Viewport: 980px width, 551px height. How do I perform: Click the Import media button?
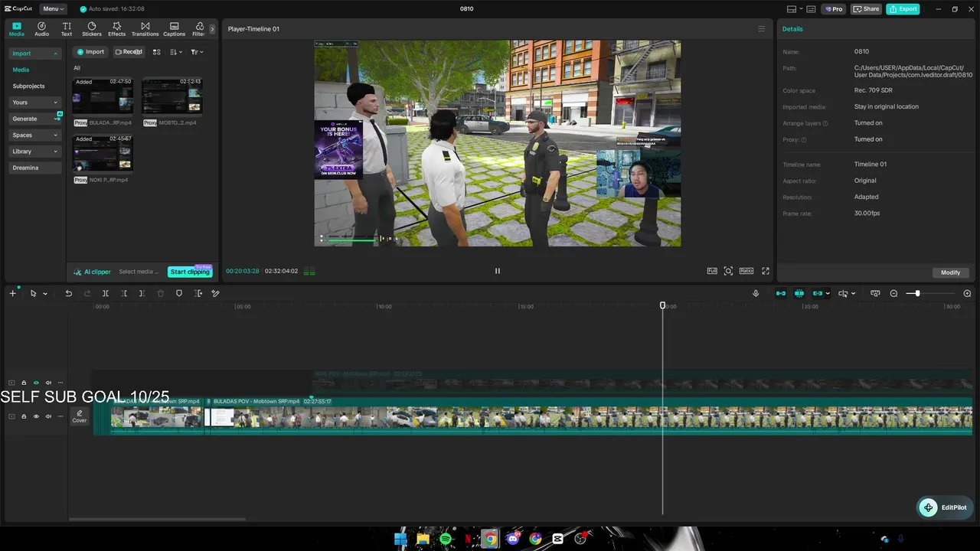90,52
